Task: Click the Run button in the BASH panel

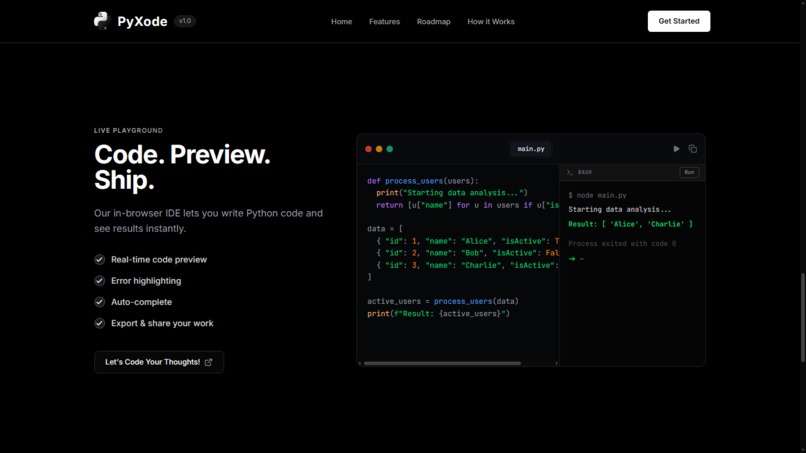Action: click(x=689, y=172)
